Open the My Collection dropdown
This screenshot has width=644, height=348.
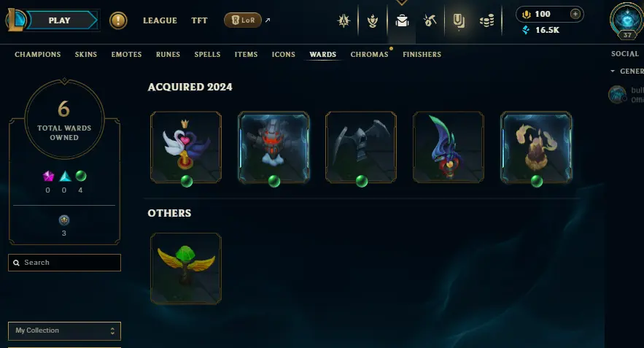click(64, 330)
